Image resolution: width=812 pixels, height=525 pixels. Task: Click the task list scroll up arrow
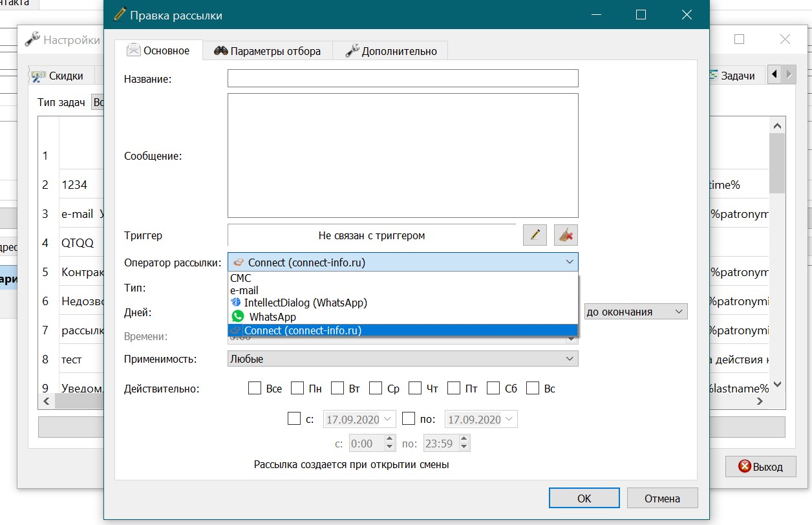point(778,126)
